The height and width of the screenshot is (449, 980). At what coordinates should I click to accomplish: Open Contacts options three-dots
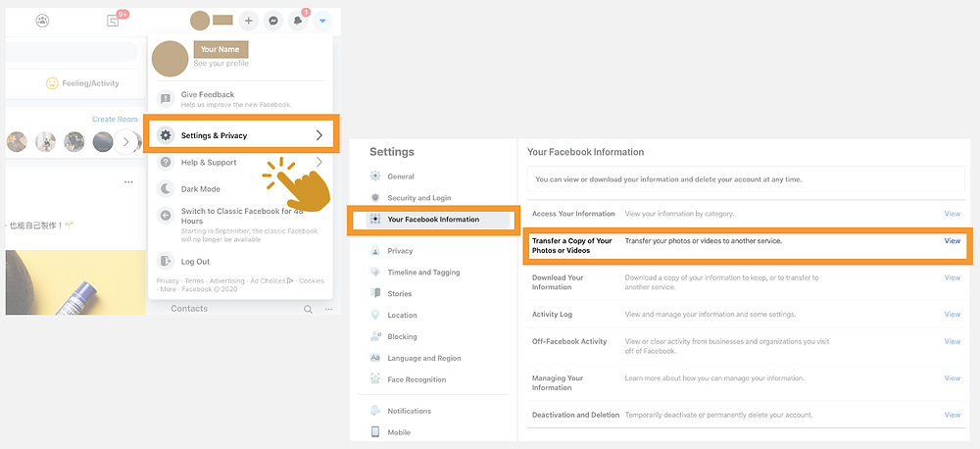point(328,309)
